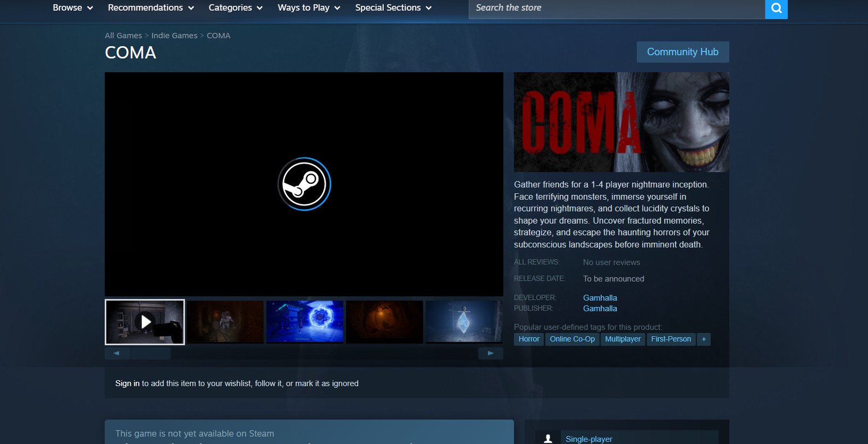The image size is (868, 444).
Task: Click the single-player person icon
Action: coord(547,438)
